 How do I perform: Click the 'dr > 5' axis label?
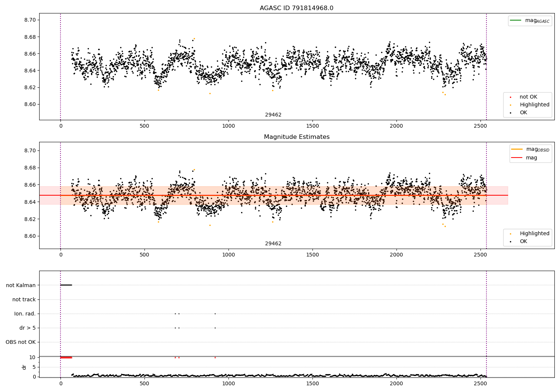point(28,328)
